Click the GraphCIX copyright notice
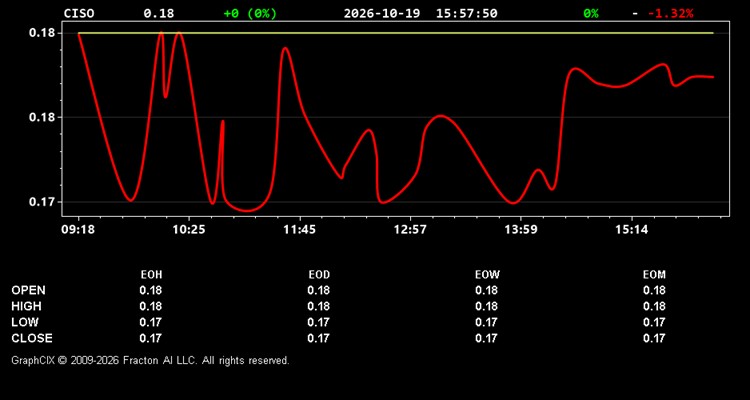The width and height of the screenshot is (750, 400). coord(150,360)
